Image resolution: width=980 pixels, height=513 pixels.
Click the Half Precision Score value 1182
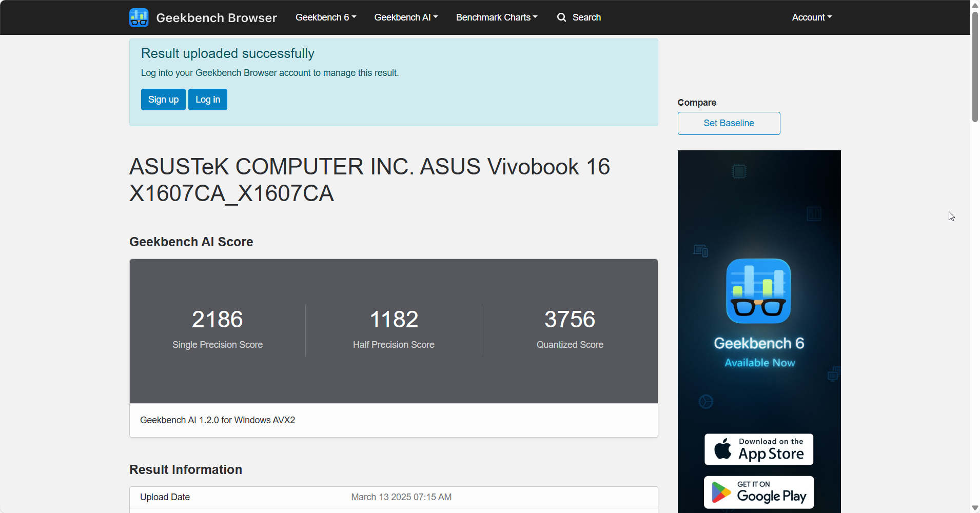pyautogui.click(x=394, y=319)
